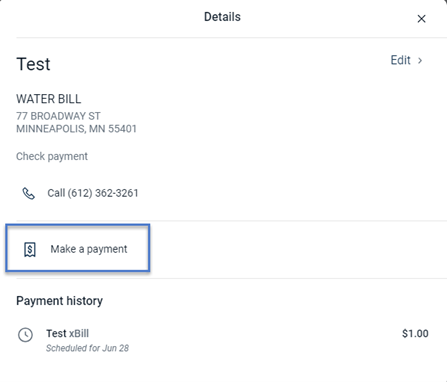The width and height of the screenshot is (447, 382).
Task: Click the MINNEAPOLIS, MN 55401 line
Action: click(x=76, y=129)
